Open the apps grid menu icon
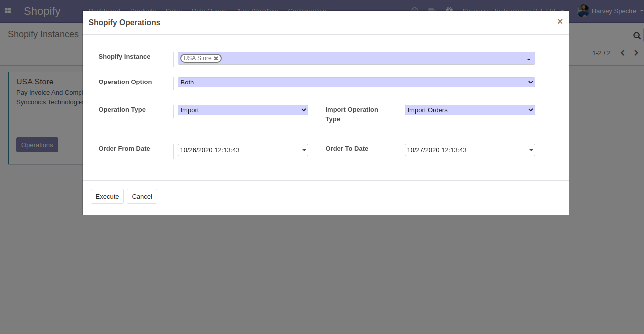 point(8,11)
